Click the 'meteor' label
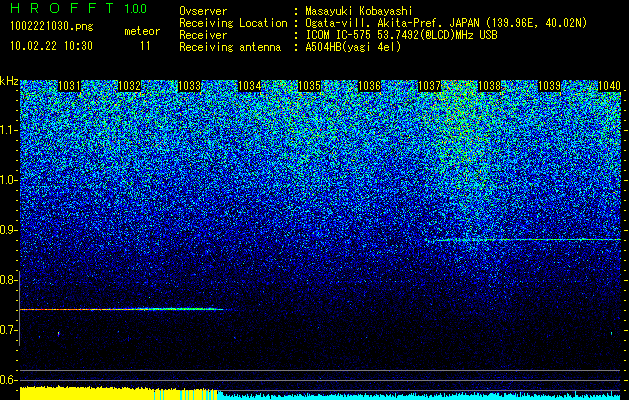The width and height of the screenshot is (629, 400). 142,31
